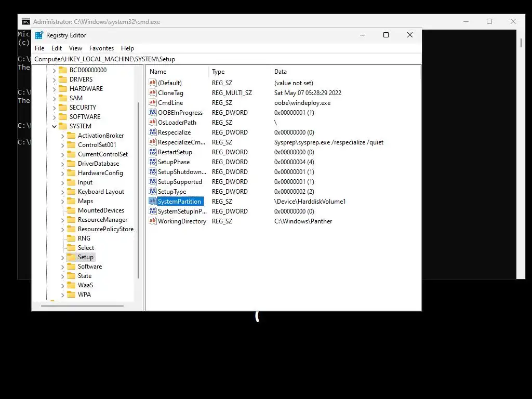Open the Favorites menu
The image size is (532, 399).
101,48
